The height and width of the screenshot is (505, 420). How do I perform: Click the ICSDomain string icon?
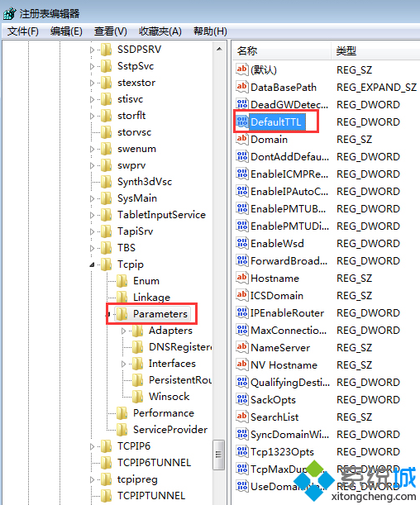click(242, 296)
